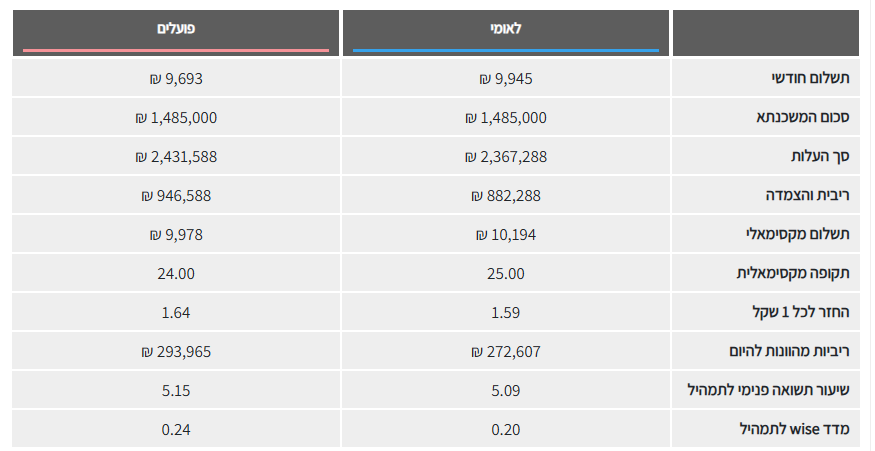Select the פועלים column header
Image resolution: width=875 pixels, height=451 pixels.
pos(176,29)
